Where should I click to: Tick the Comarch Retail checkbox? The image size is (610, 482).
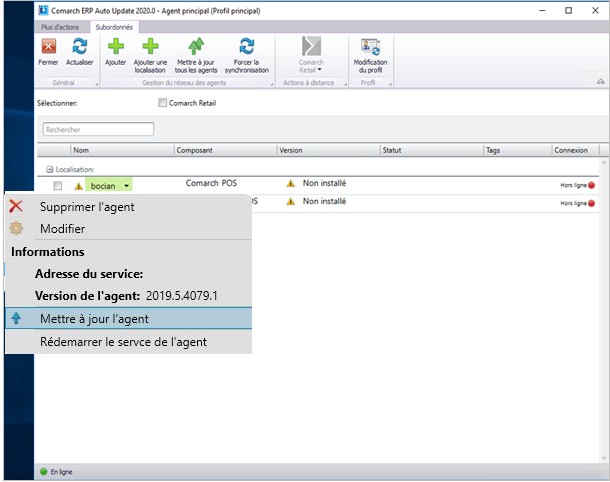coord(162,103)
